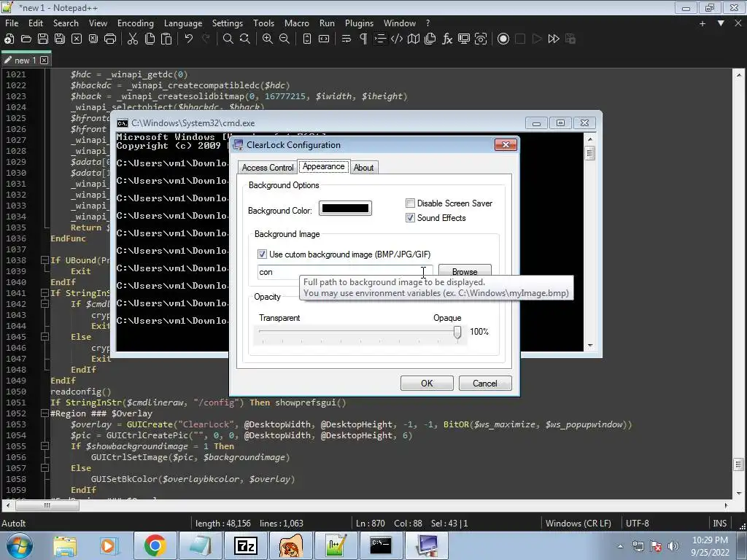Collapse fold at line 1045 Else

44,337
